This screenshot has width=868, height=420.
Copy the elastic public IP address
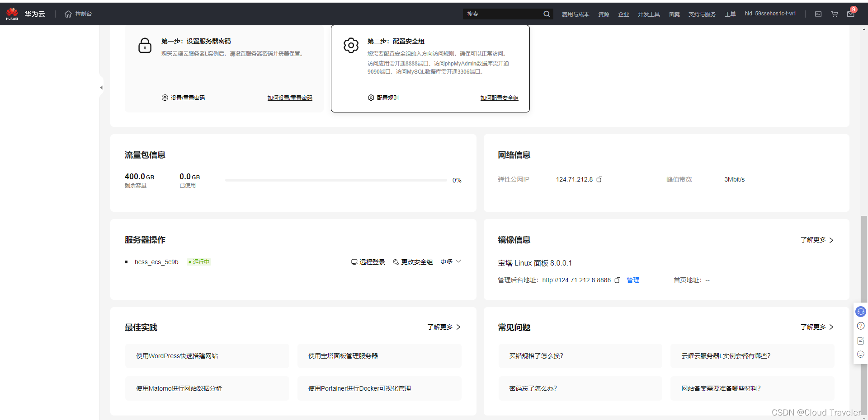pyautogui.click(x=599, y=180)
